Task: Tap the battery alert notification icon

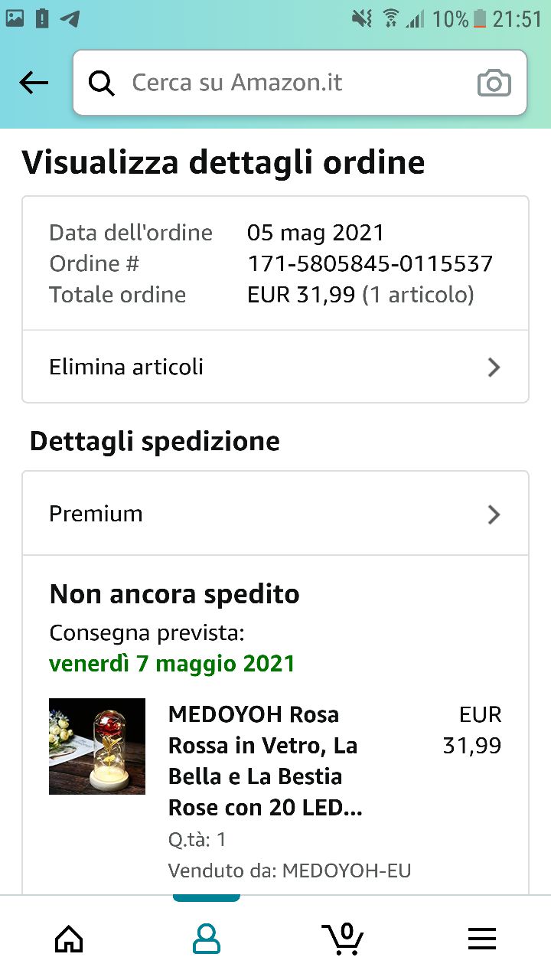Action: point(42,18)
